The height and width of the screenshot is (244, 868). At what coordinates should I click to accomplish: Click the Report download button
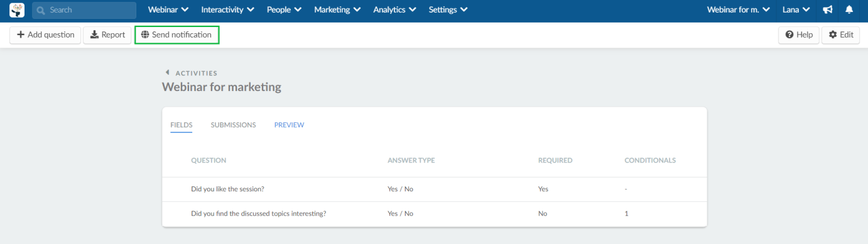pyautogui.click(x=107, y=35)
